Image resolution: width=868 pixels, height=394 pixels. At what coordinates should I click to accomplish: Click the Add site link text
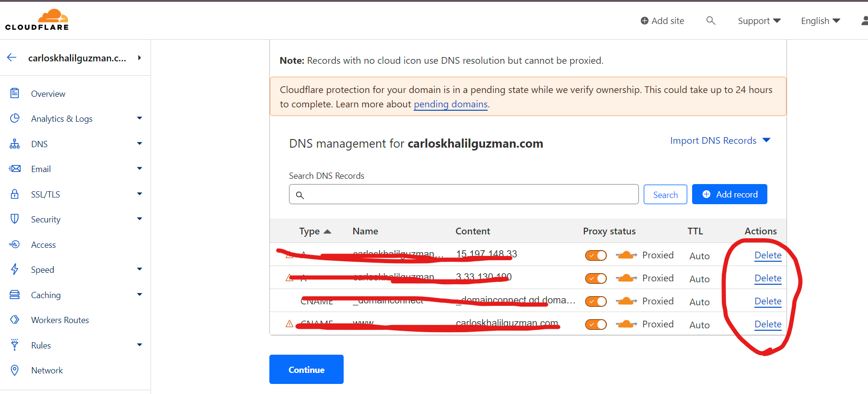pos(668,21)
